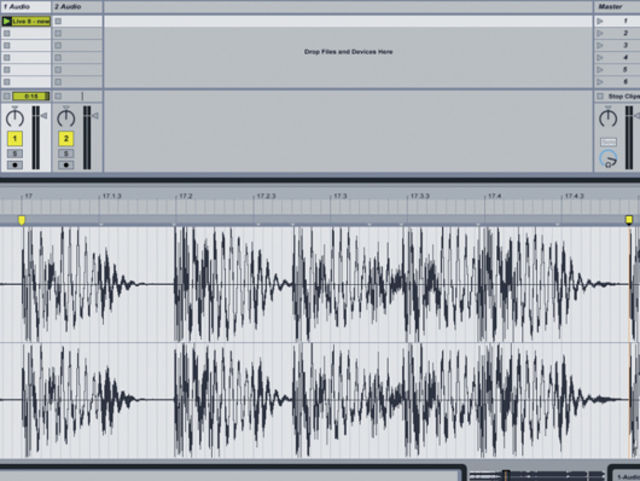
Task: Launch scene 1 in the Master track
Action: (x=600, y=21)
